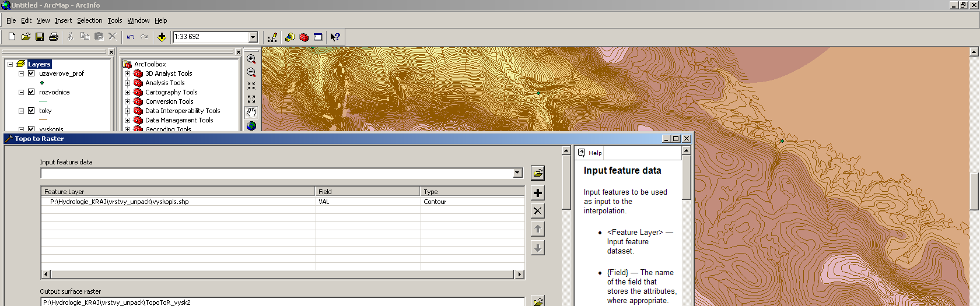
Task: Toggle visibility of the toky layer
Action: pos(32,111)
